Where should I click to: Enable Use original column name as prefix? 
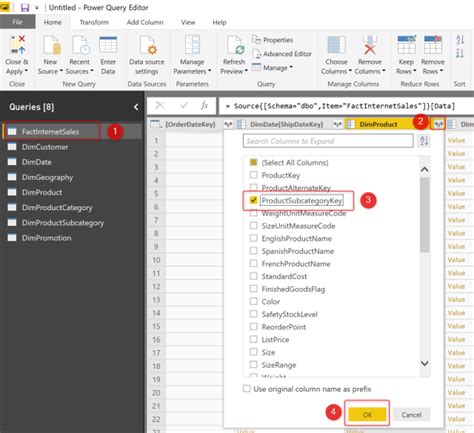pos(247,389)
